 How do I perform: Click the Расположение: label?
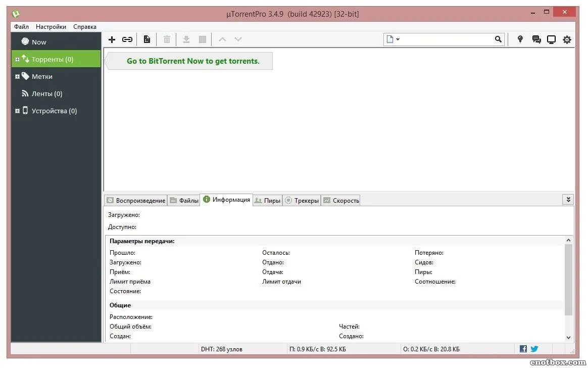coord(131,317)
